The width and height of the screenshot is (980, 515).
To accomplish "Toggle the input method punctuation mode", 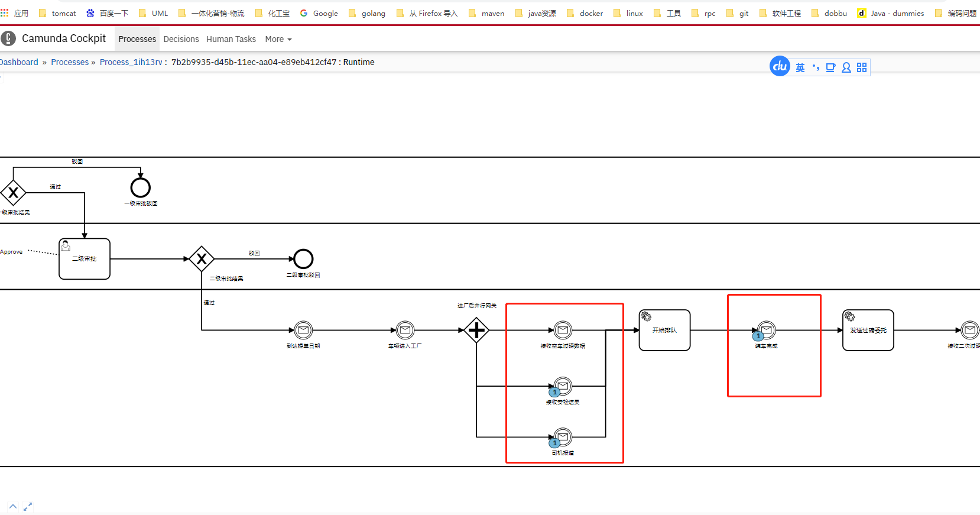I will [x=816, y=67].
